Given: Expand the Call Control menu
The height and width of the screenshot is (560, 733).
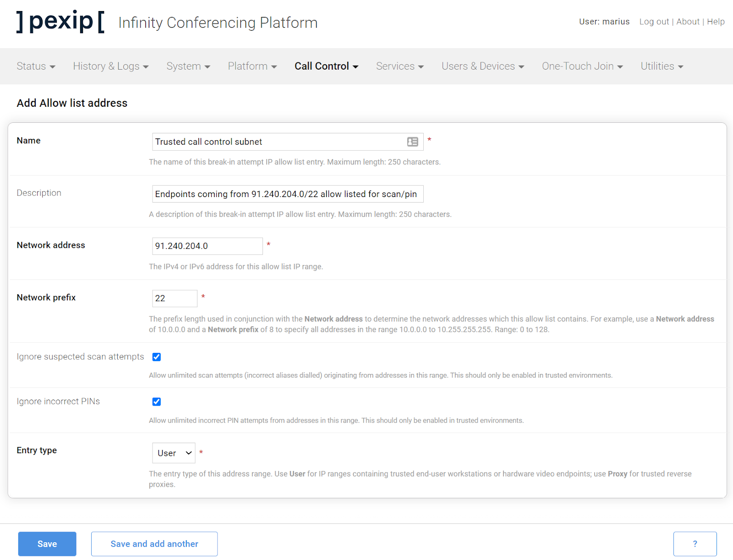Looking at the screenshot, I should 326,66.
